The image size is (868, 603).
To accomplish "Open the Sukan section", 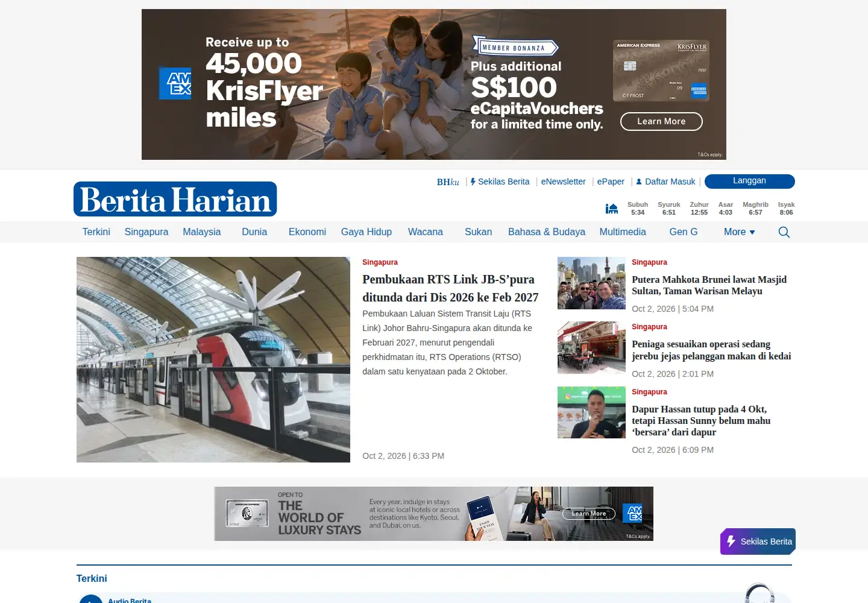I will coord(478,232).
